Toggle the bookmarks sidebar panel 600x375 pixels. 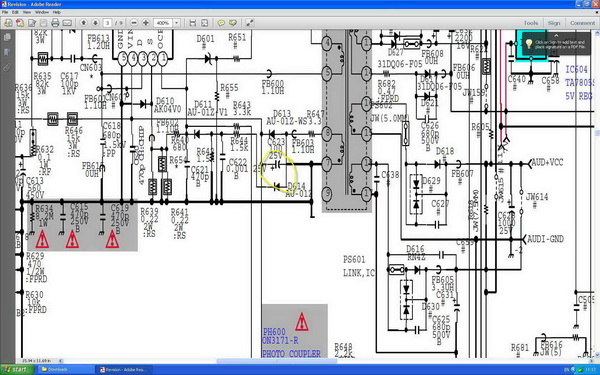7,52
